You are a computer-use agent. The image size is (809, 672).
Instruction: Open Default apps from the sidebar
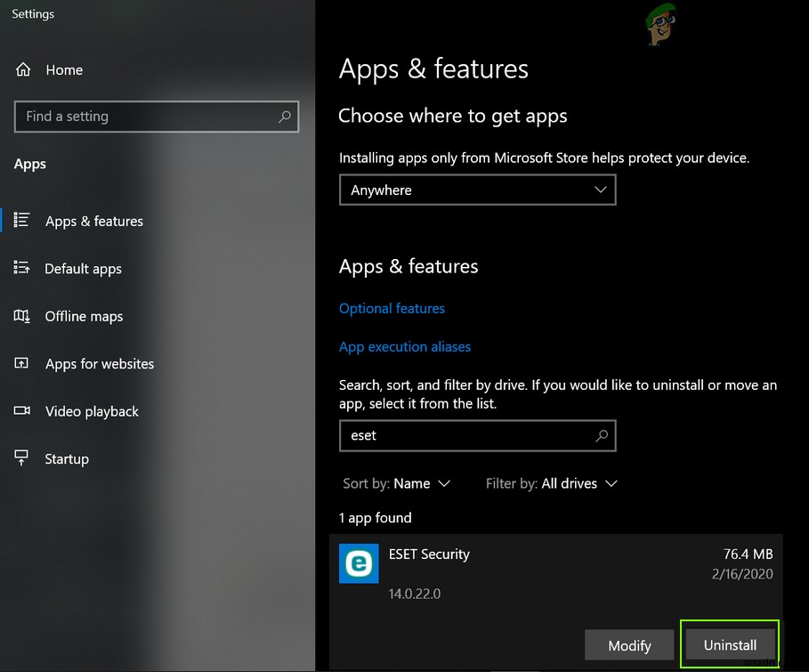[20, 269]
